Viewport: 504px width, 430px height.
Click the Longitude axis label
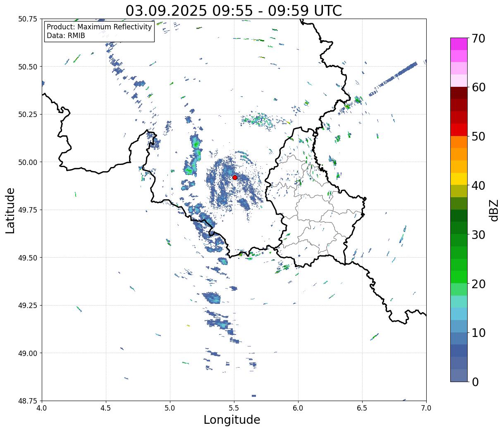pos(232,420)
